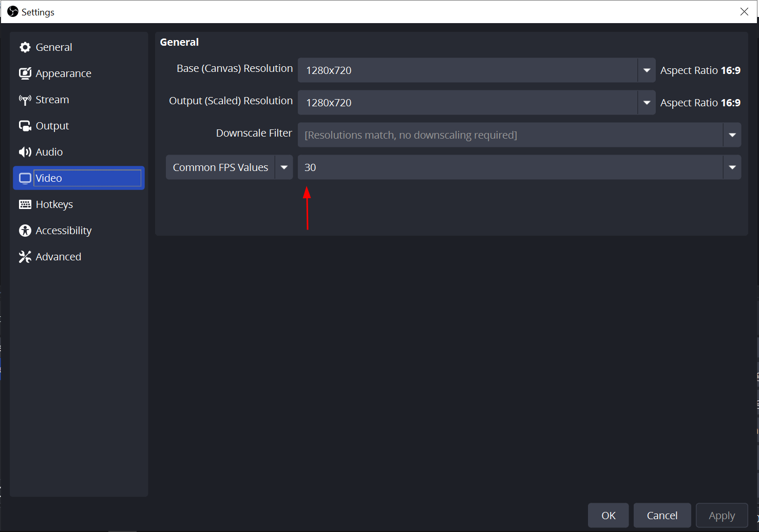Click the Appearance icon in sidebar
Image resolution: width=759 pixels, height=532 pixels.
pyautogui.click(x=25, y=73)
